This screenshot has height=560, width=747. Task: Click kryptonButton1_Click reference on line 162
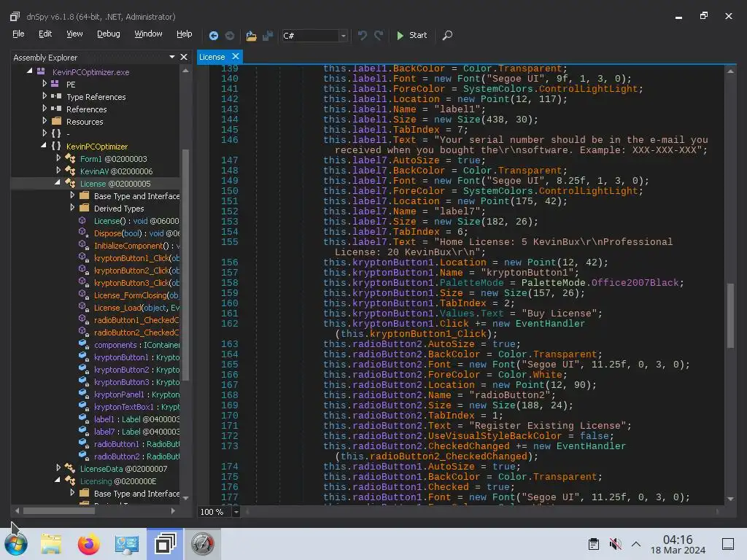[428, 334]
